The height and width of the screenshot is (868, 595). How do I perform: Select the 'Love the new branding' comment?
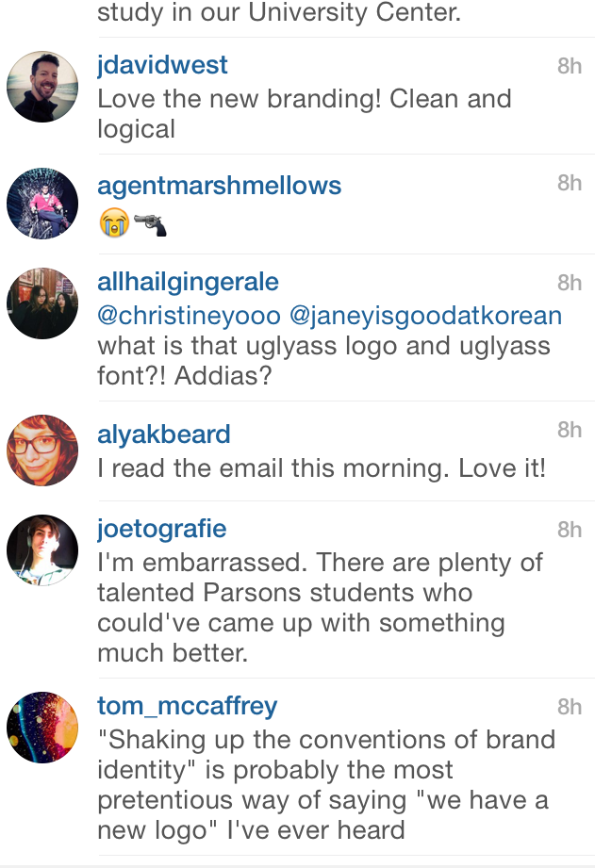click(305, 114)
